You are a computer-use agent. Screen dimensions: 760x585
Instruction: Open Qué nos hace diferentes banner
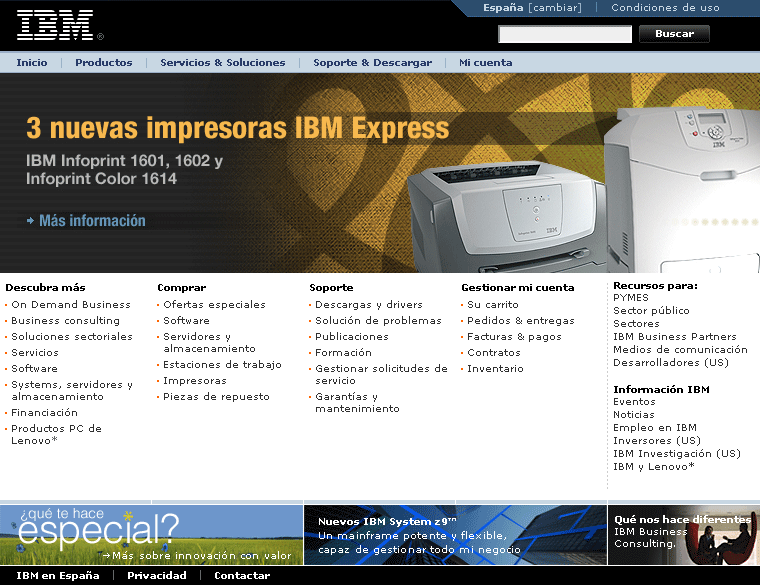click(684, 535)
